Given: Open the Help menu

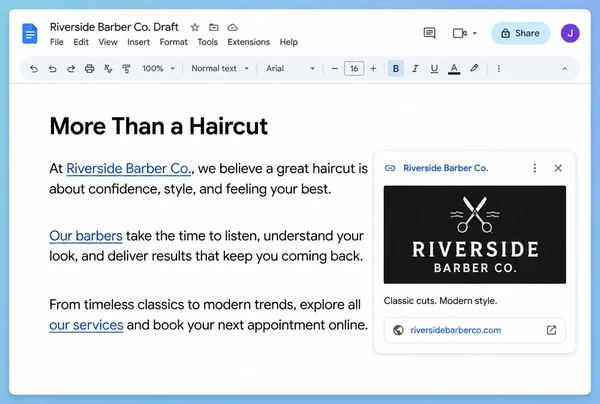Looking at the screenshot, I should click(x=289, y=42).
